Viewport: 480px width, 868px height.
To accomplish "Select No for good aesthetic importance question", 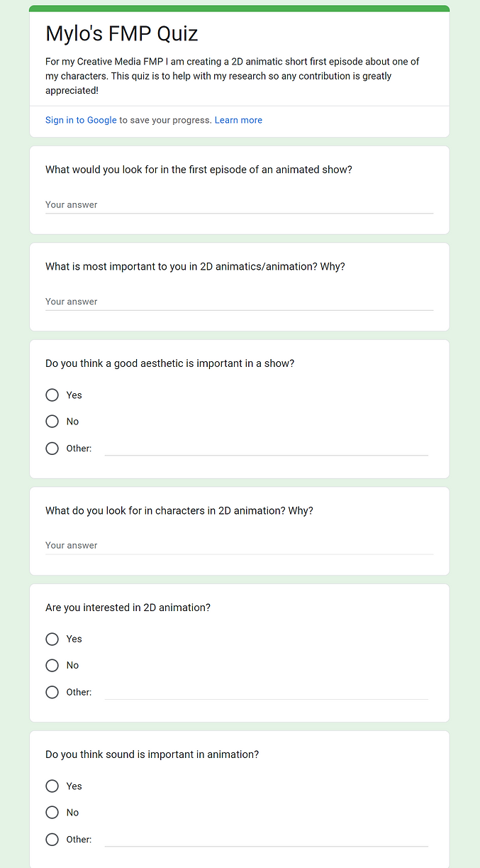I will (x=52, y=421).
